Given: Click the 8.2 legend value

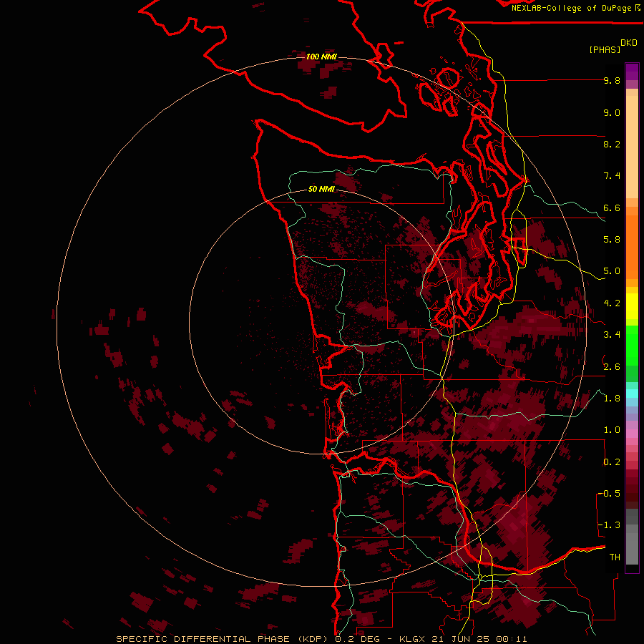Looking at the screenshot, I should coord(612,144).
